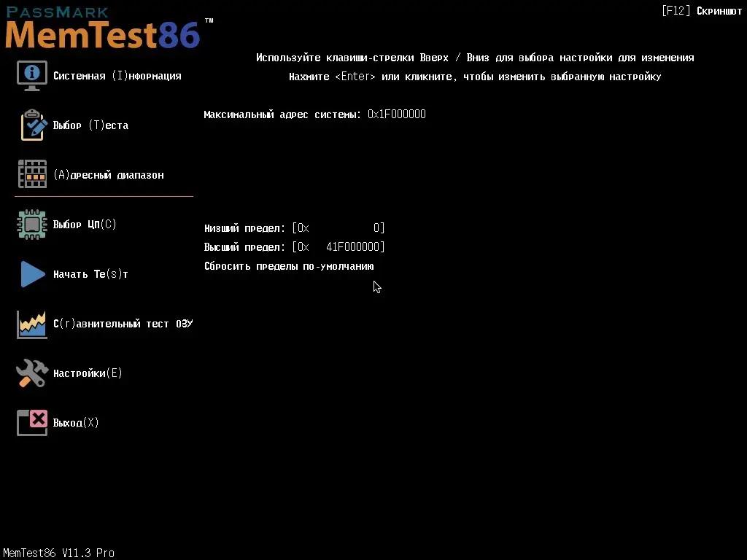Choose Выбор ЦП from the sidebar
Image resolution: width=747 pixels, height=560 pixels.
[85, 224]
